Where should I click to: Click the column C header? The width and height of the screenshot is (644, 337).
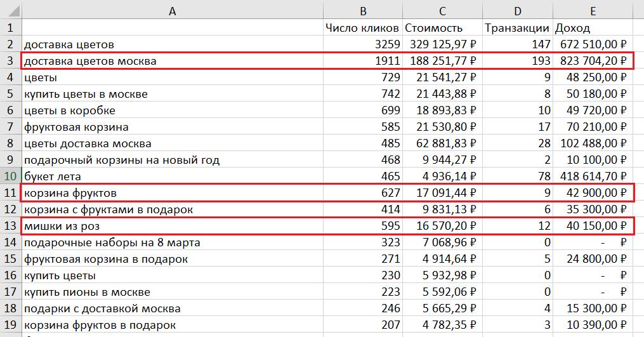pyautogui.click(x=442, y=10)
